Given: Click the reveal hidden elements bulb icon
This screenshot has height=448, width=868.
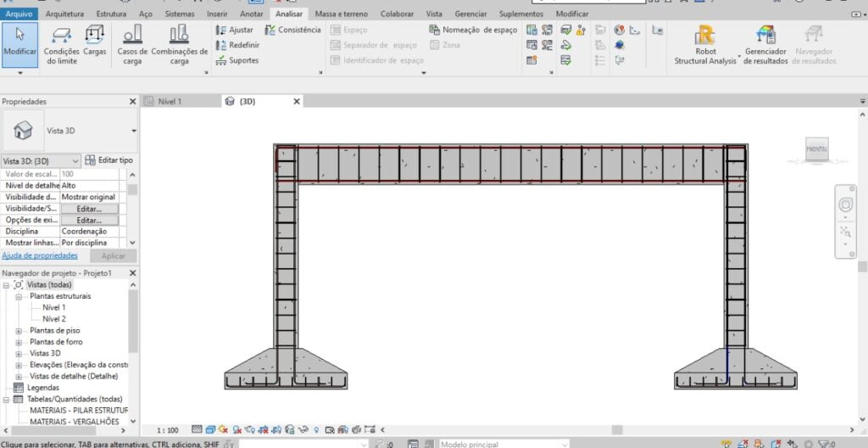Looking at the screenshot, I should (317, 429).
